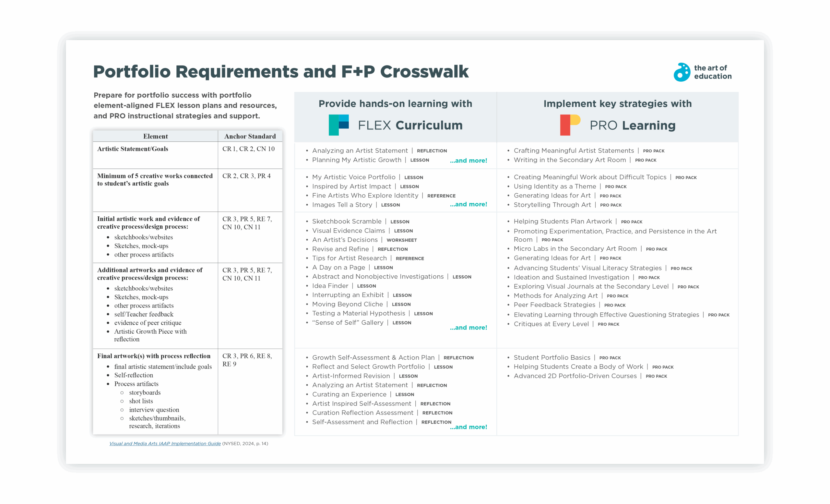
Task: Click the Art of Education palette logo
Action: (682, 72)
